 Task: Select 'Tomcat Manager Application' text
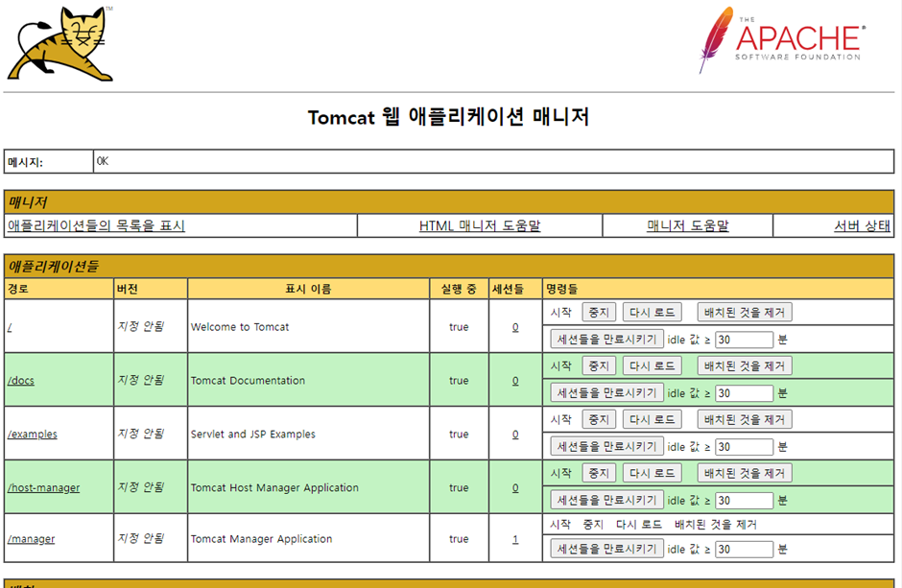[x=261, y=538]
